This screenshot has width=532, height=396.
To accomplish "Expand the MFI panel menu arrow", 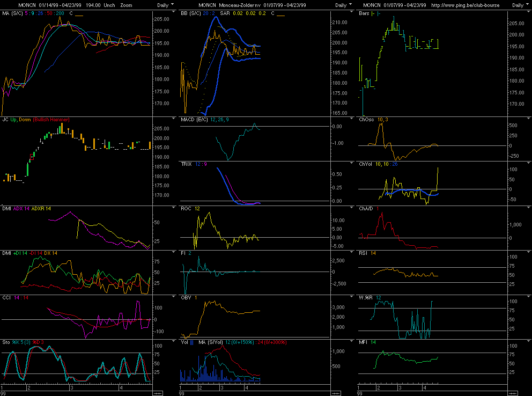I will (529, 341).
